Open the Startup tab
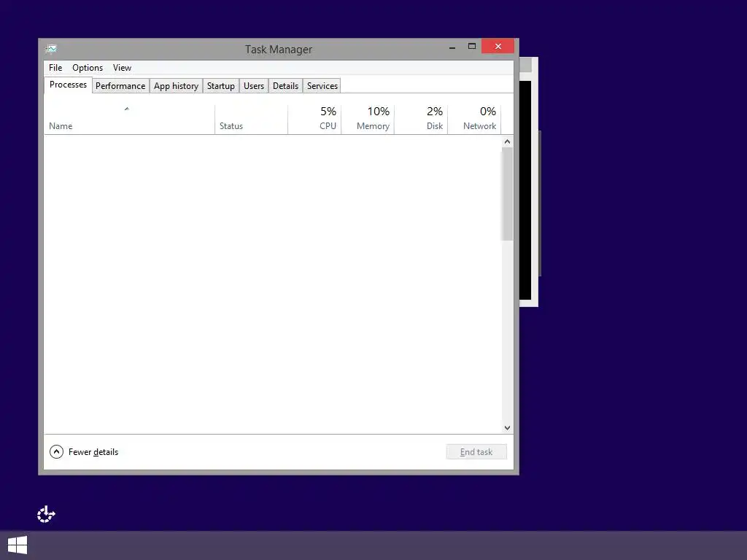This screenshot has width=747, height=560. tap(220, 86)
